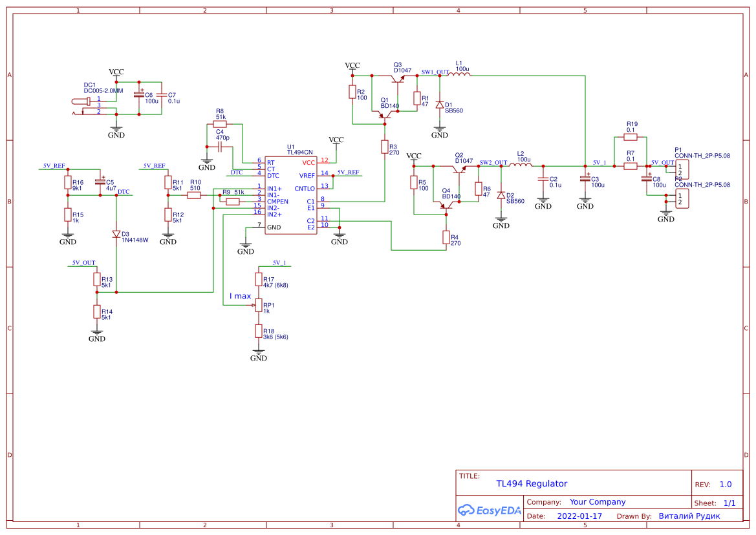Viewport: 756px width, 535px height.
Task: Click the RT pin label on U1
Action: pos(271,163)
